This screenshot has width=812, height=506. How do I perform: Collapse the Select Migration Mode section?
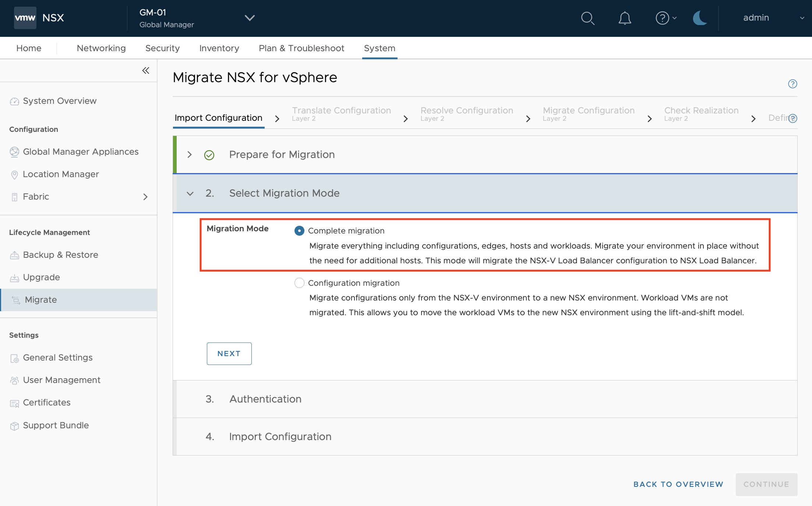(x=190, y=193)
